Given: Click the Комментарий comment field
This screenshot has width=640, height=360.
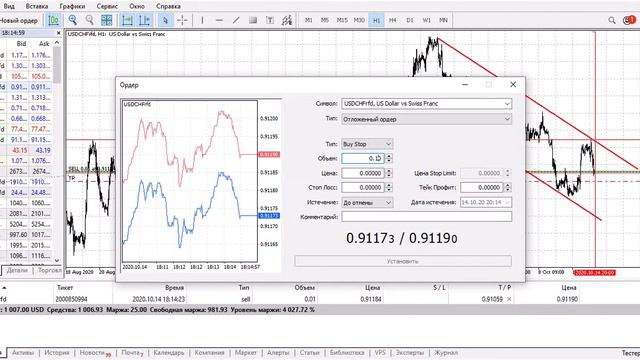Looking at the screenshot, I should coord(427,217).
